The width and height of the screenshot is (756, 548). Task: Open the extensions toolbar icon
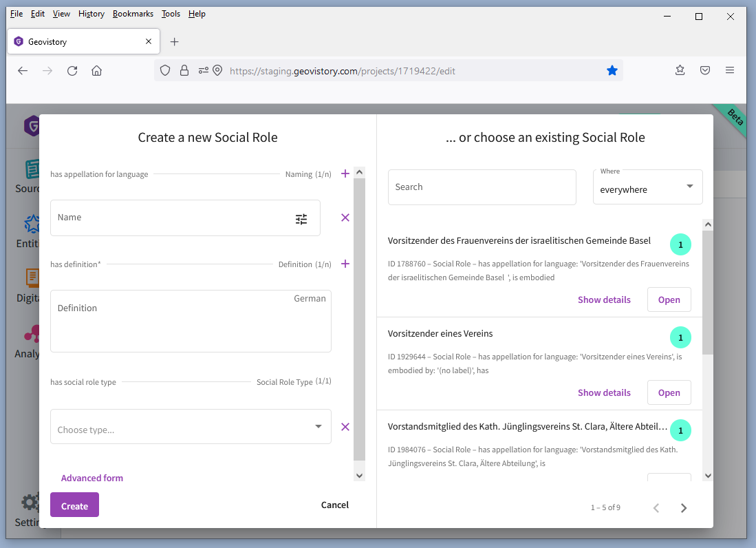click(x=680, y=70)
